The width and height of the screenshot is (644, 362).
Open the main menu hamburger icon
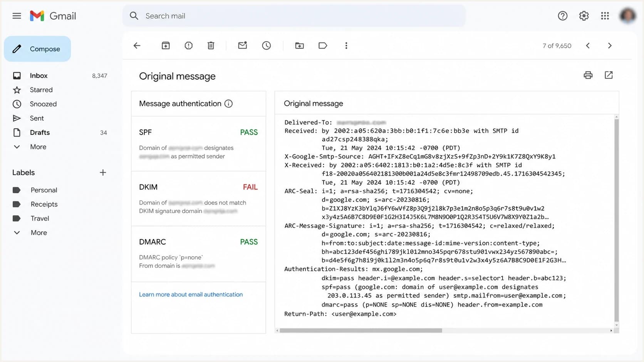pyautogui.click(x=17, y=16)
